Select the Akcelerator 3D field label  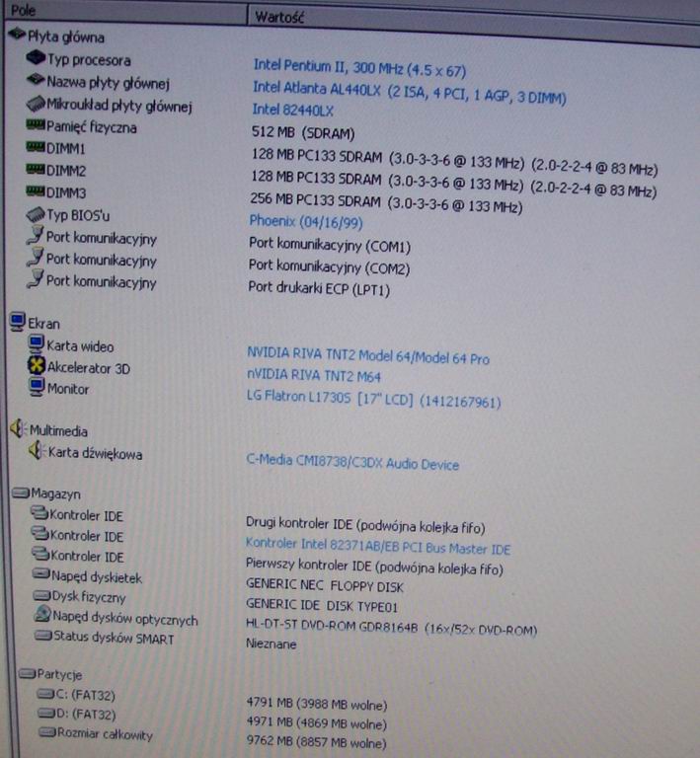coord(89,368)
